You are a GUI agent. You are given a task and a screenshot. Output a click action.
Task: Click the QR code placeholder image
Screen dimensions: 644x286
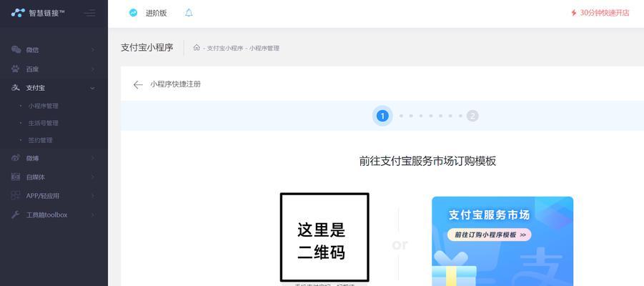(x=325, y=237)
